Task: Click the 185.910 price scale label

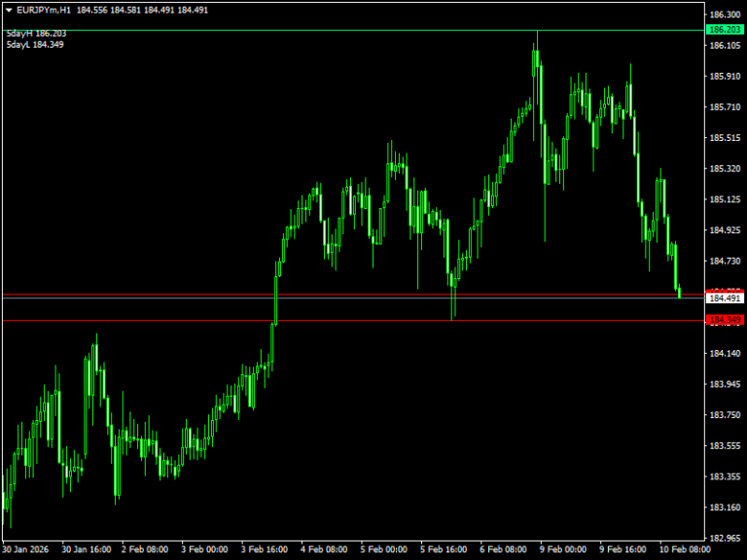Action: [x=725, y=76]
